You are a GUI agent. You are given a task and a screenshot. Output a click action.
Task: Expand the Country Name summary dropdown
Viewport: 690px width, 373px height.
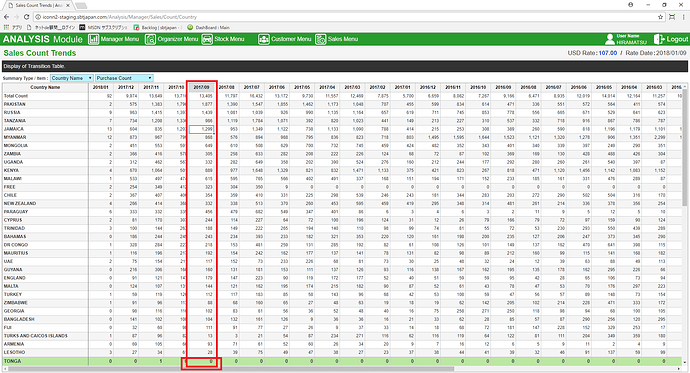[71, 78]
